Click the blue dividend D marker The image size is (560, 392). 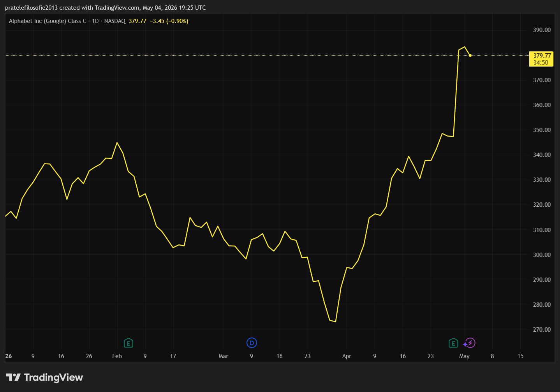coord(252,343)
